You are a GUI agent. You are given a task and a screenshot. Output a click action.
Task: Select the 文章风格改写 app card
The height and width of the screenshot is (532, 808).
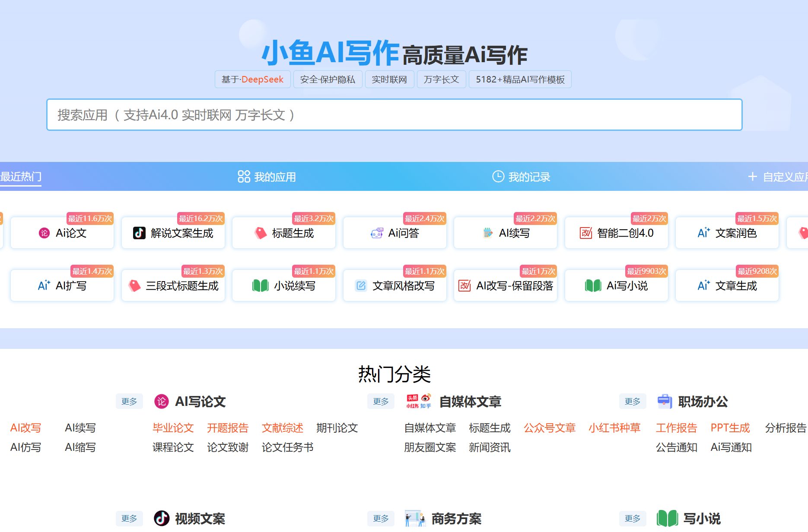click(x=394, y=286)
